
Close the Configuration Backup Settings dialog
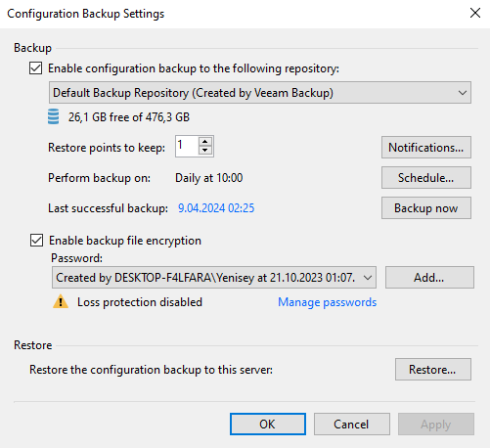coord(475,13)
